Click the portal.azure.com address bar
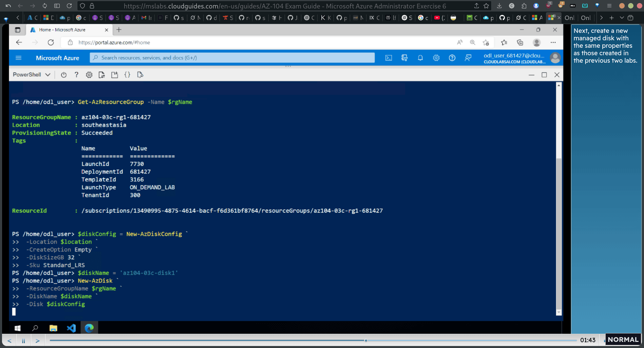The image size is (644, 348). click(114, 42)
